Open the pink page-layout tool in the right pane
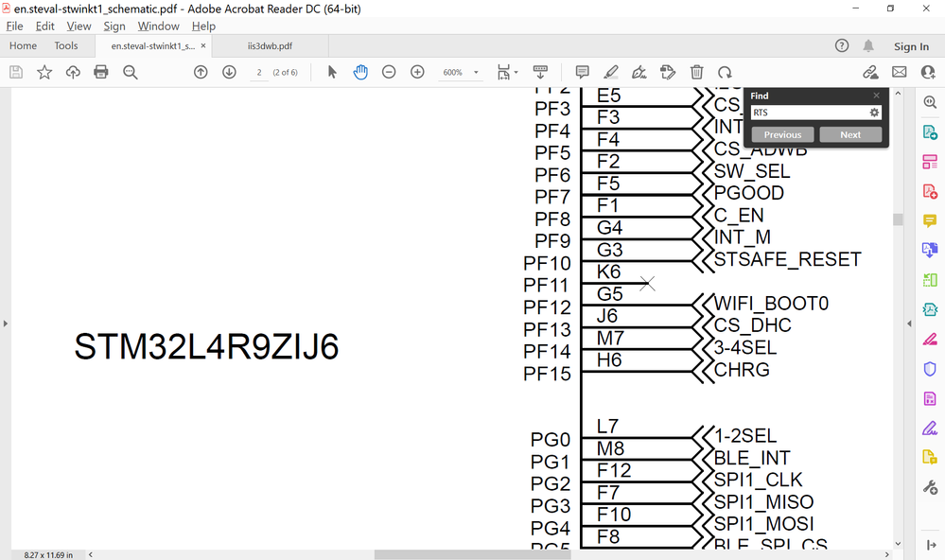Viewport: 945px width, 560px height. (x=930, y=162)
